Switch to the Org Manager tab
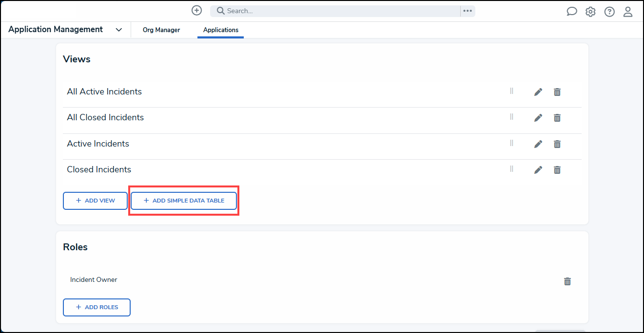Screen dimensions: 644x333 click(x=161, y=30)
